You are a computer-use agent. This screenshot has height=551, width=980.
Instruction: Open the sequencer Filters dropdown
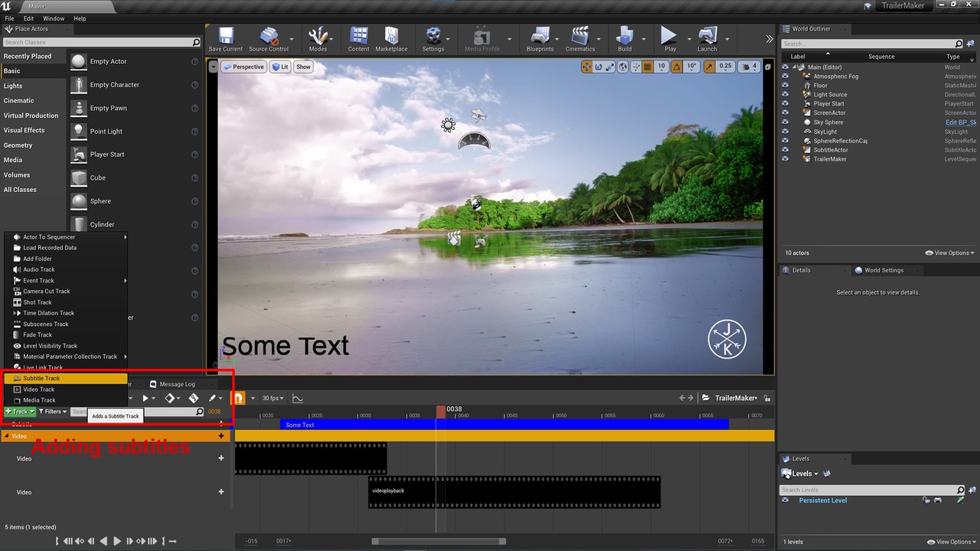coord(52,412)
